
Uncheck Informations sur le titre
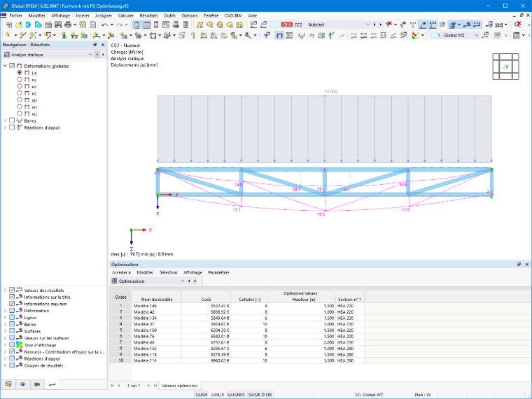click(x=12, y=297)
